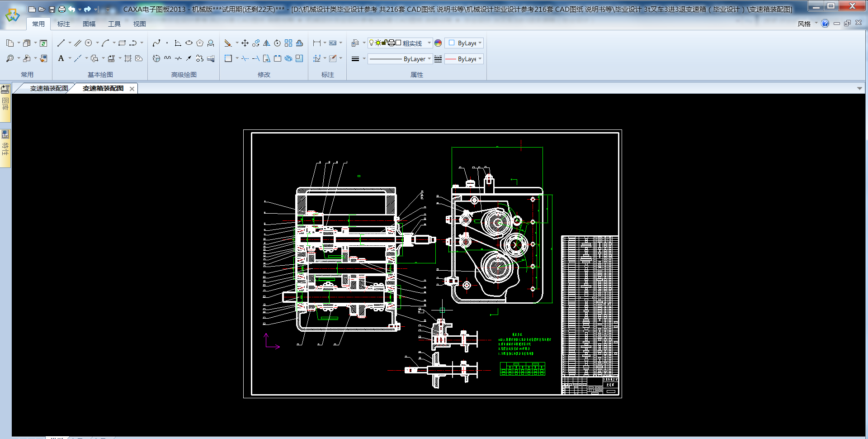Screen dimensions: 868x439
Task: Select the Line drawing tool
Action: [x=61, y=43]
